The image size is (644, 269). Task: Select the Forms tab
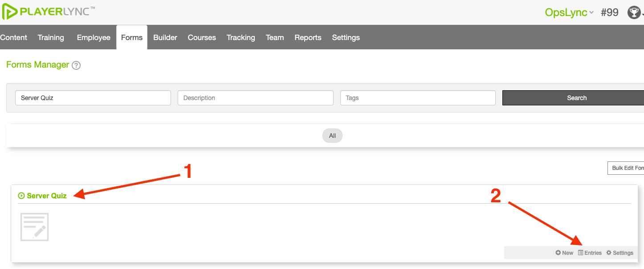pyautogui.click(x=132, y=37)
